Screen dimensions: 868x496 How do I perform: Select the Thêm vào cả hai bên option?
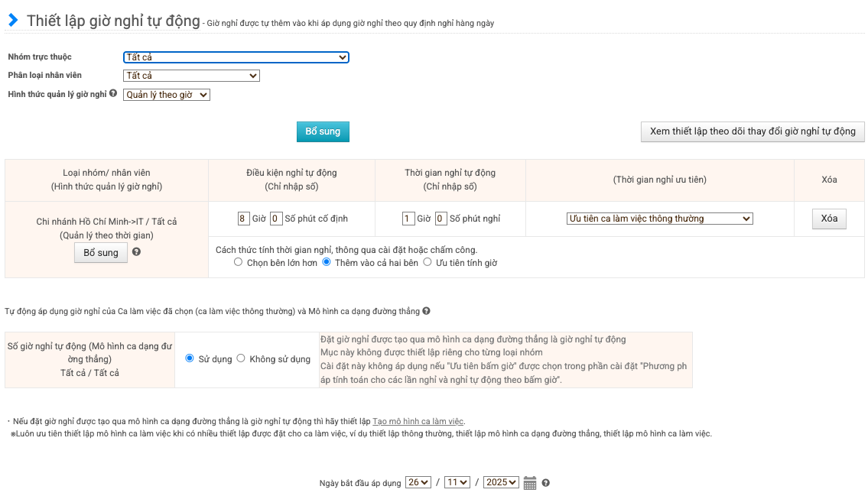point(327,262)
